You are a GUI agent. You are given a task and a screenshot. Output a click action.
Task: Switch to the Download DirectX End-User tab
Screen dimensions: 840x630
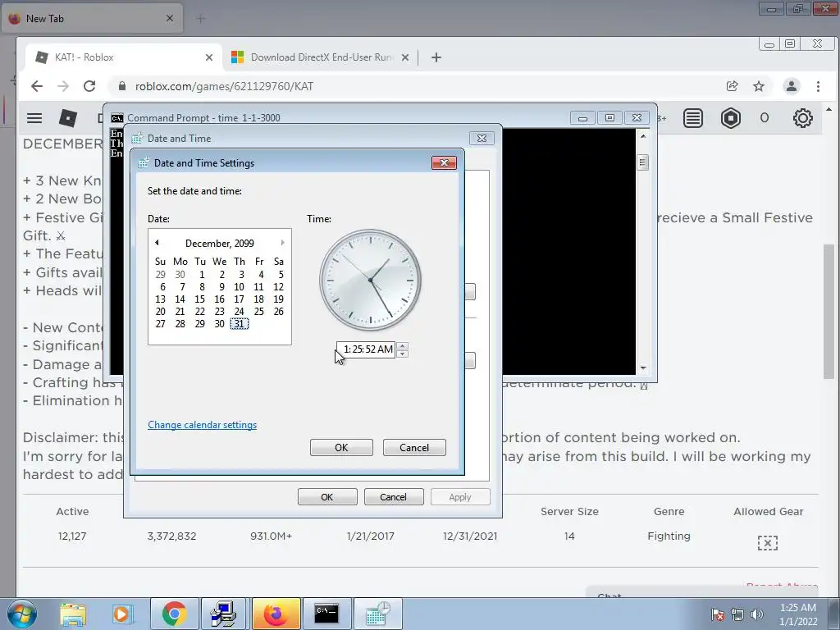coord(321,57)
